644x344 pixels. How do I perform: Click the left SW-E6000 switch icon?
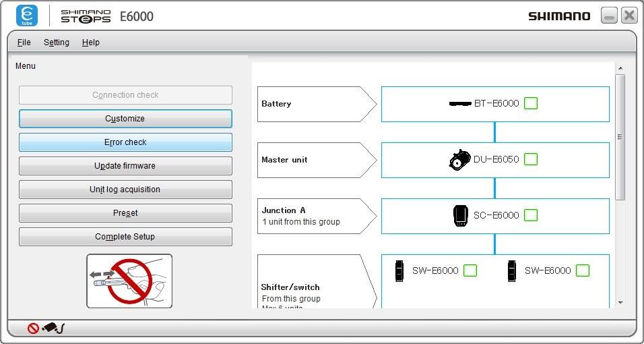click(399, 270)
